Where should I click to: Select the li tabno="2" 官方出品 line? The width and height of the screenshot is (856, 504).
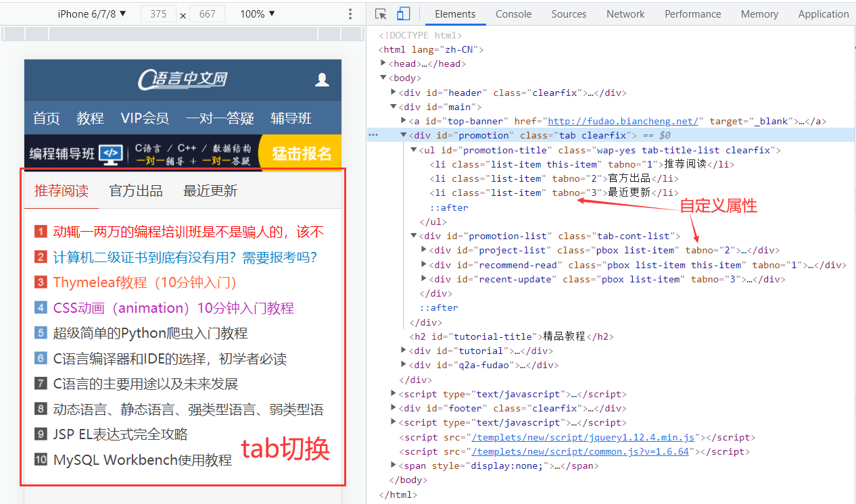554,178
